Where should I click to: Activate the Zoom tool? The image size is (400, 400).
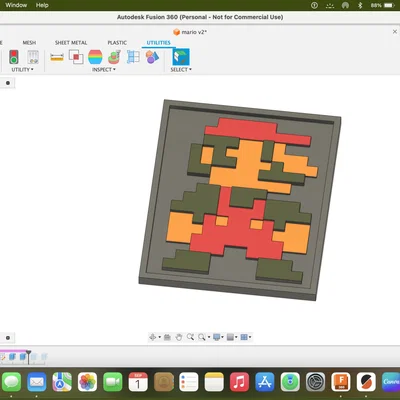[x=190, y=337]
